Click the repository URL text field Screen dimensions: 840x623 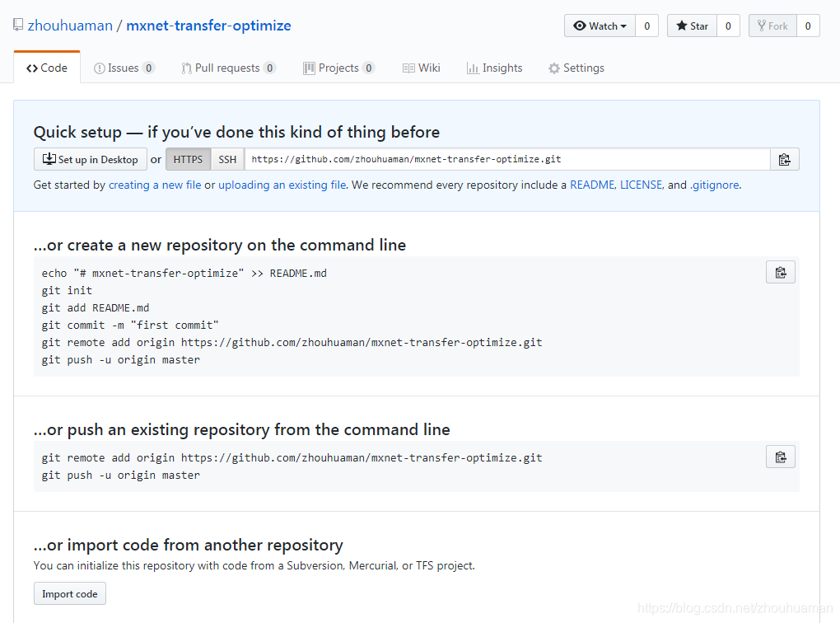pos(507,159)
